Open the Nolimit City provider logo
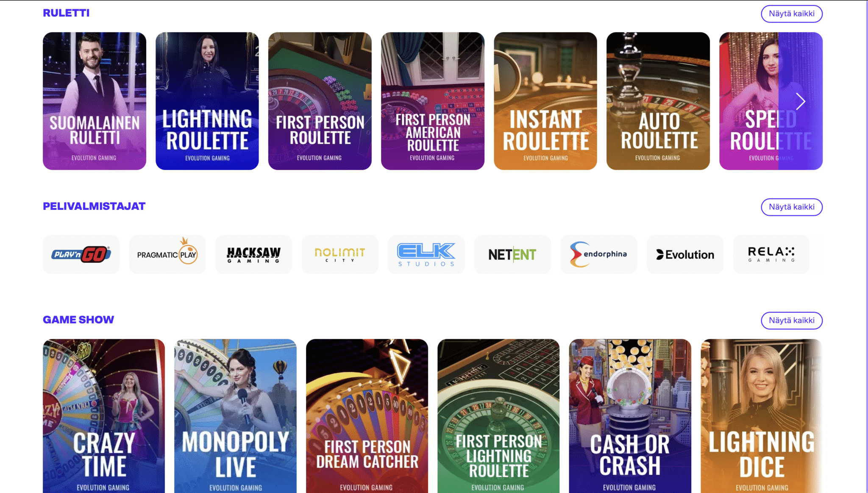 340,254
